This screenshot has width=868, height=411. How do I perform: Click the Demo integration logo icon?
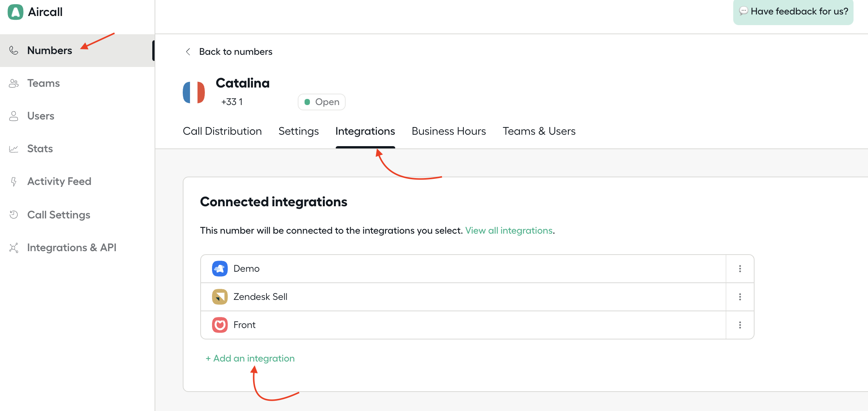point(220,269)
